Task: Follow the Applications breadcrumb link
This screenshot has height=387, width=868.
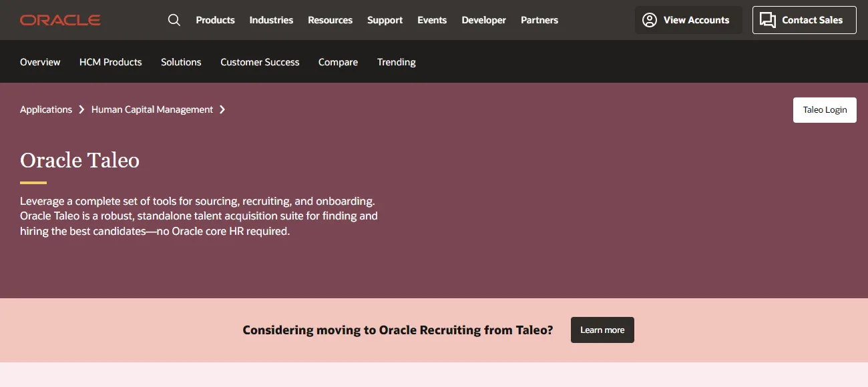Action: pos(46,109)
